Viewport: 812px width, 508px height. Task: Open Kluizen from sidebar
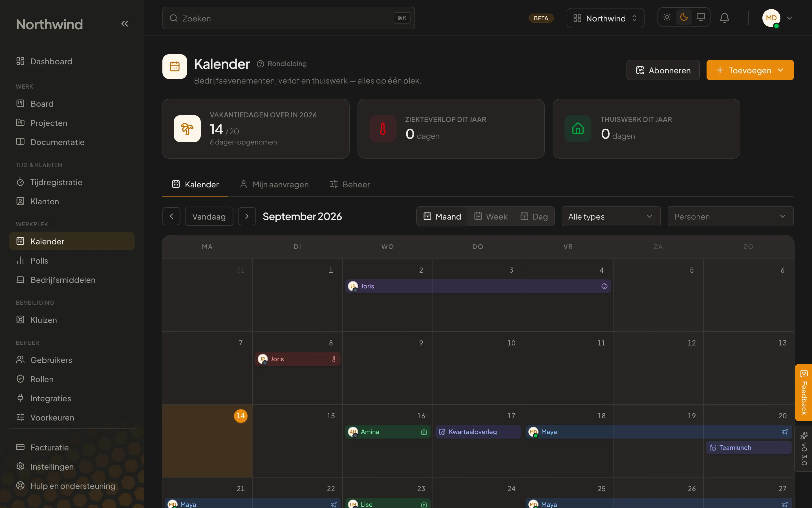(x=71, y=320)
